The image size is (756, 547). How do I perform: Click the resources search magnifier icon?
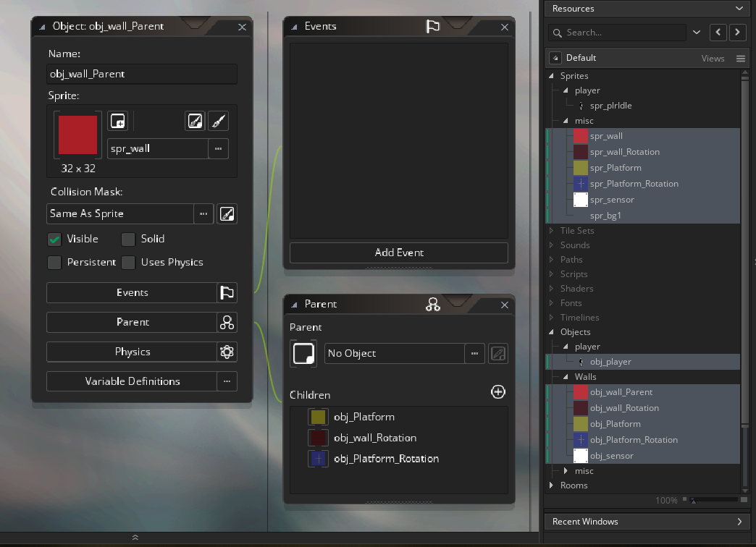558,33
